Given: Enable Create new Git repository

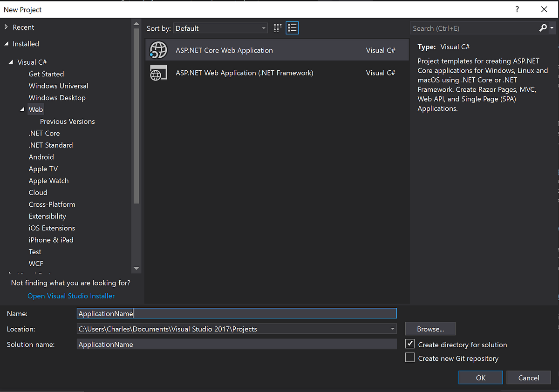Looking at the screenshot, I should pyautogui.click(x=410, y=357).
